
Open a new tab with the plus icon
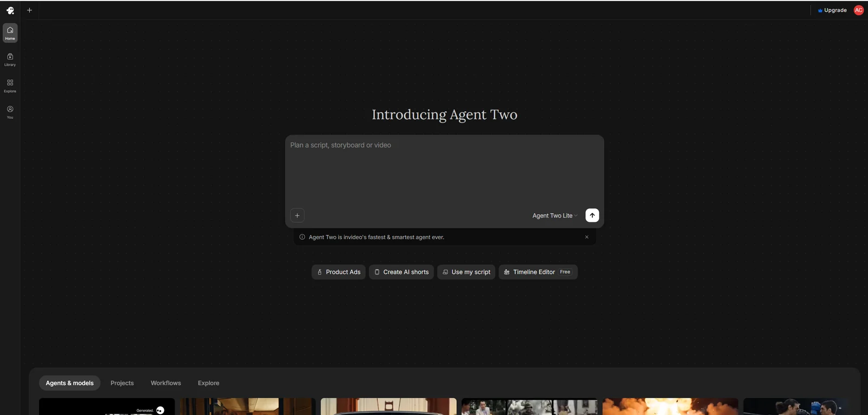[x=29, y=10]
